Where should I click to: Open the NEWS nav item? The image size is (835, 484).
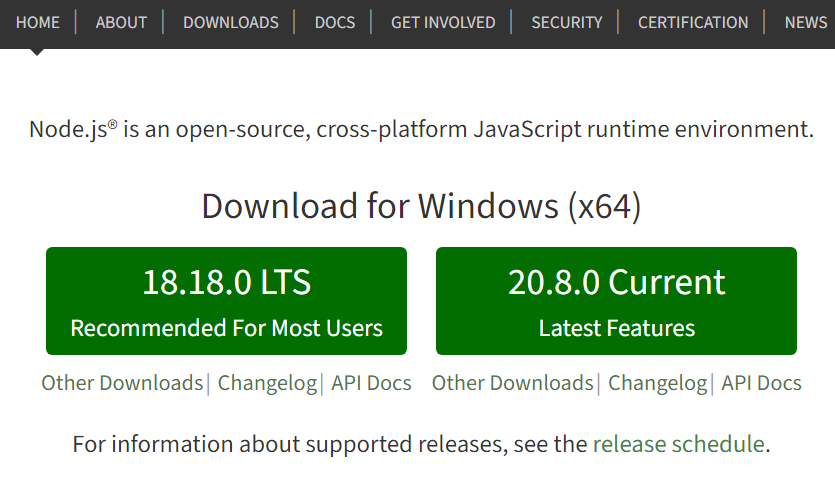[806, 22]
